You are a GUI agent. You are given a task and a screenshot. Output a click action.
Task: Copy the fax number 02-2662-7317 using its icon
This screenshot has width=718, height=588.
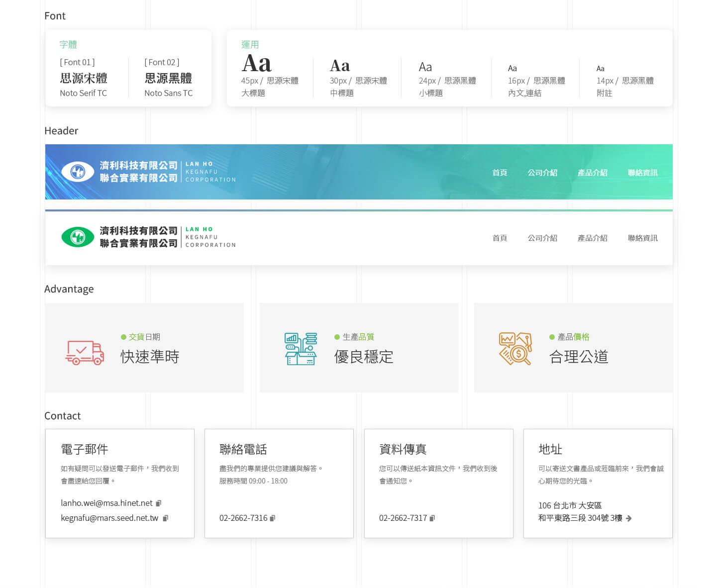[432, 518]
